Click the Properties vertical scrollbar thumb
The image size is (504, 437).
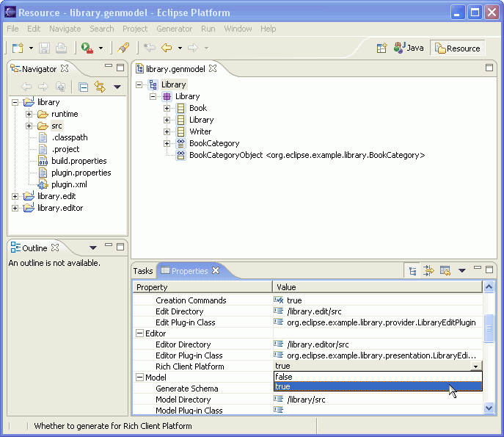(489, 328)
